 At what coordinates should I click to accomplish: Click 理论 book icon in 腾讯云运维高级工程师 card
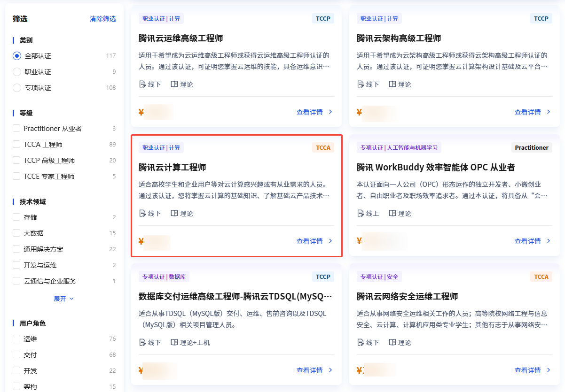(174, 85)
